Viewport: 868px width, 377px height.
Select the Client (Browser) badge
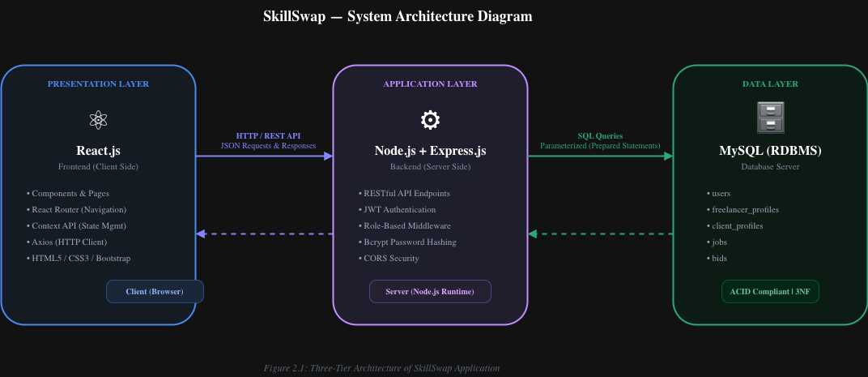pos(155,291)
